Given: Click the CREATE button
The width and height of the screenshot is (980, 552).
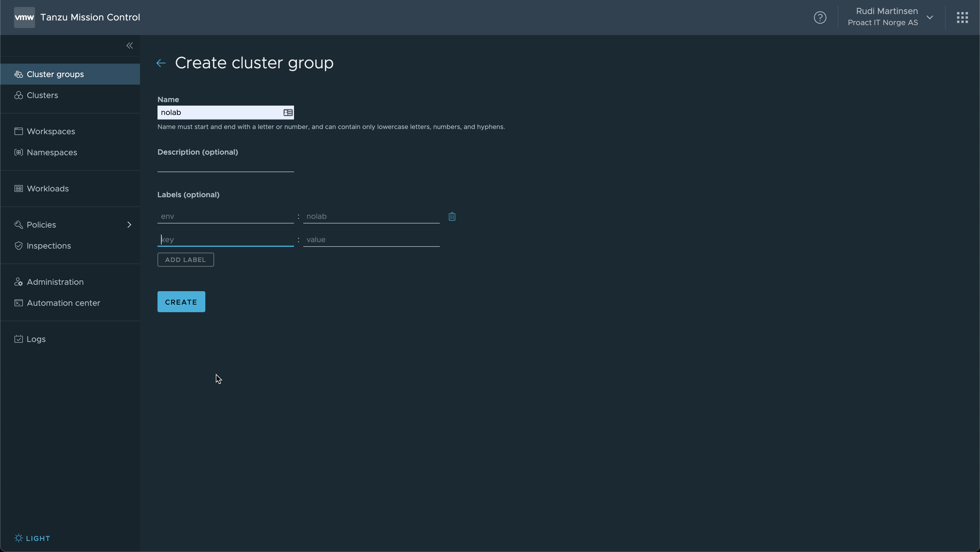Looking at the screenshot, I should [181, 302].
